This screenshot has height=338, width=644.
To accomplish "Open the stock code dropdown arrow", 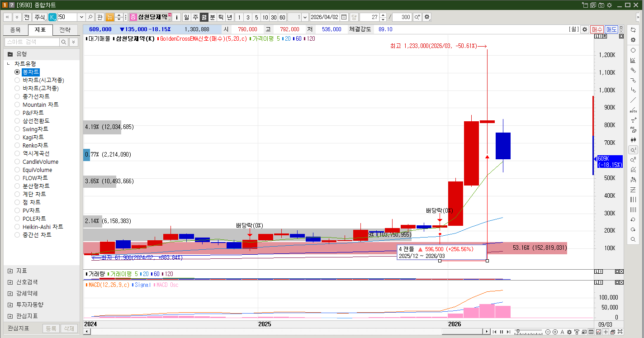I will coord(81,17).
